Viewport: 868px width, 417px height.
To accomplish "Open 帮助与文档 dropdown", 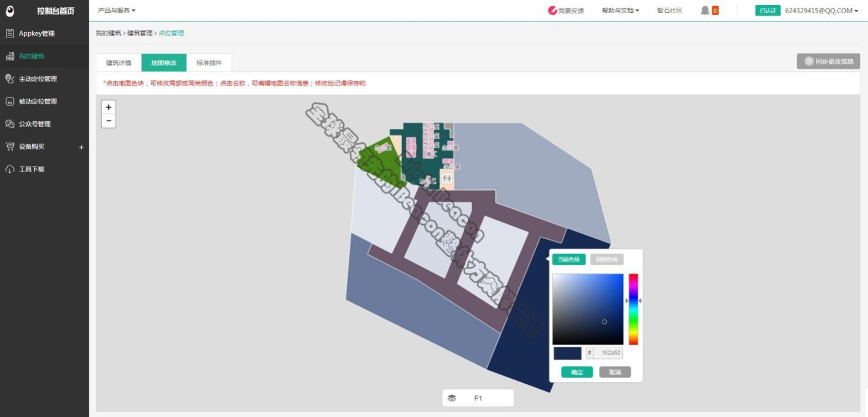I will 621,11.
